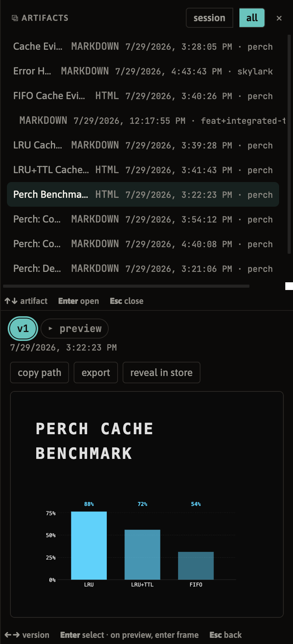Click the 50% axis label
This screenshot has width=293, height=644.
(x=51, y=535)
